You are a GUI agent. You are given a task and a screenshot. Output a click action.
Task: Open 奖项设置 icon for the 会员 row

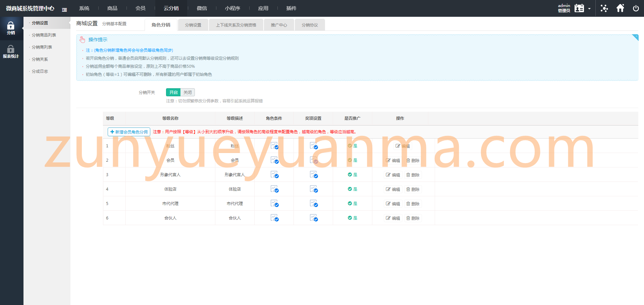(x=314, y=160)
